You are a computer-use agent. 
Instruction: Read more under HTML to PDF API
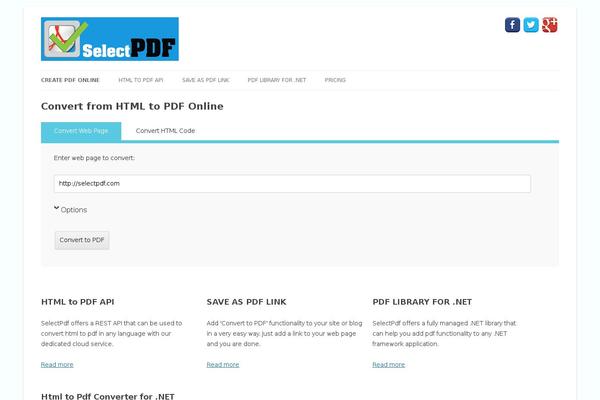[57, 365]
